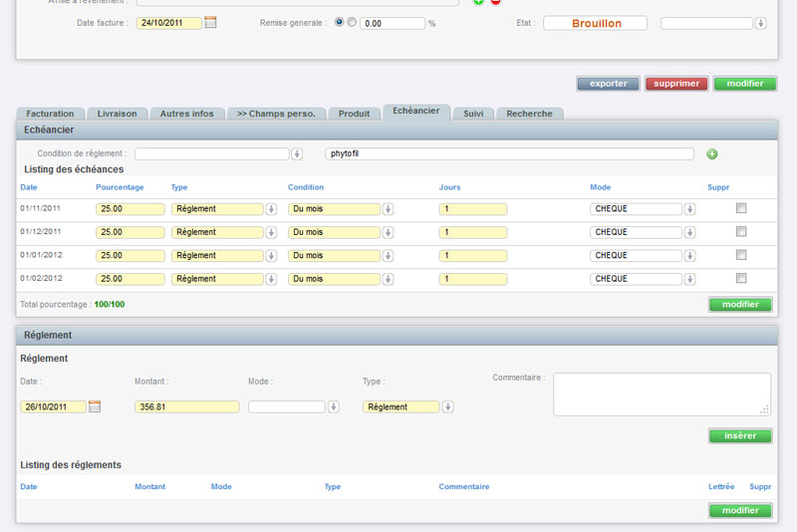Image resolution: width=797 pixels, height=532 pixels.
Task: Tick Suppr checkbox for 01/01/2012 échéance
Action: pyautogui.click(x=741, y=255)
